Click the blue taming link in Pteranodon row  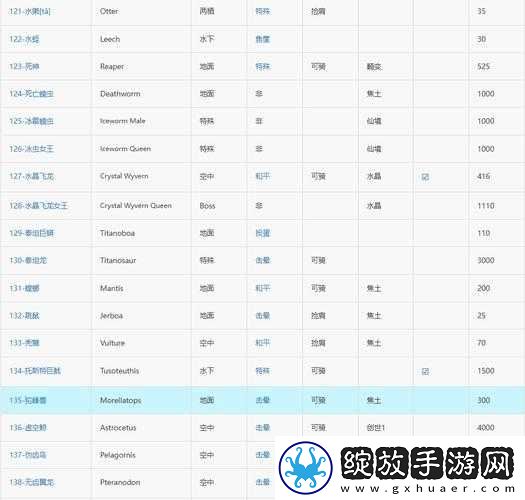263,482
